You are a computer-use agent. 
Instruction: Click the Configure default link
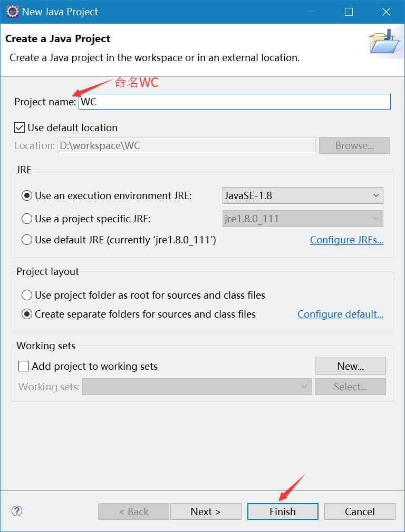point(340,314)
